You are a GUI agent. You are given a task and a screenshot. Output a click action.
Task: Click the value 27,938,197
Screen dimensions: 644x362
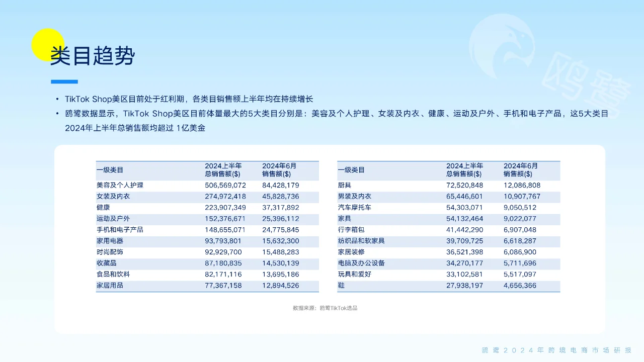465,286
